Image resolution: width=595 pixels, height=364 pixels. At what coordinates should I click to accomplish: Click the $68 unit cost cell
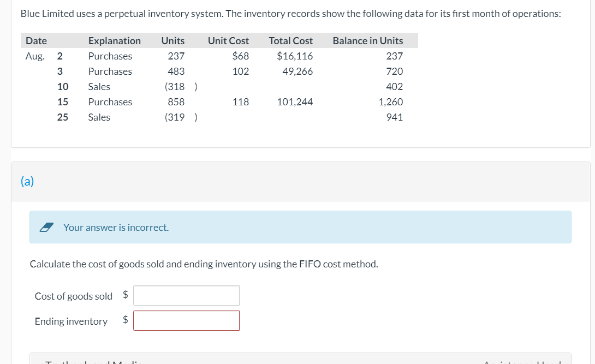point(241,56)
